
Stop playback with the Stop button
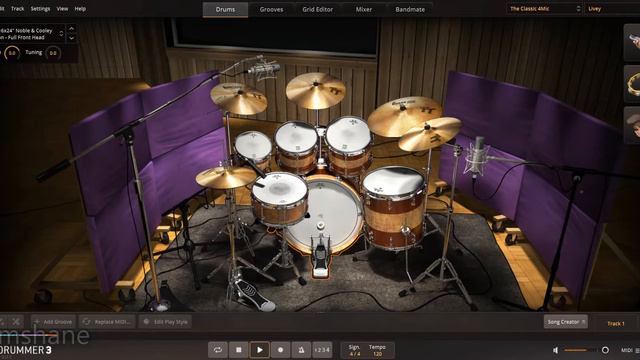(x=239, y=350)
